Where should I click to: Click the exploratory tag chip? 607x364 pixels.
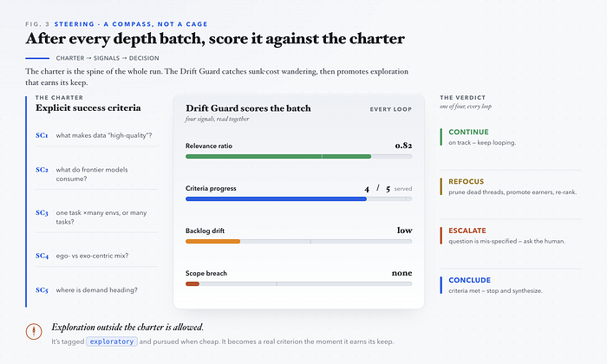point(112,341)
